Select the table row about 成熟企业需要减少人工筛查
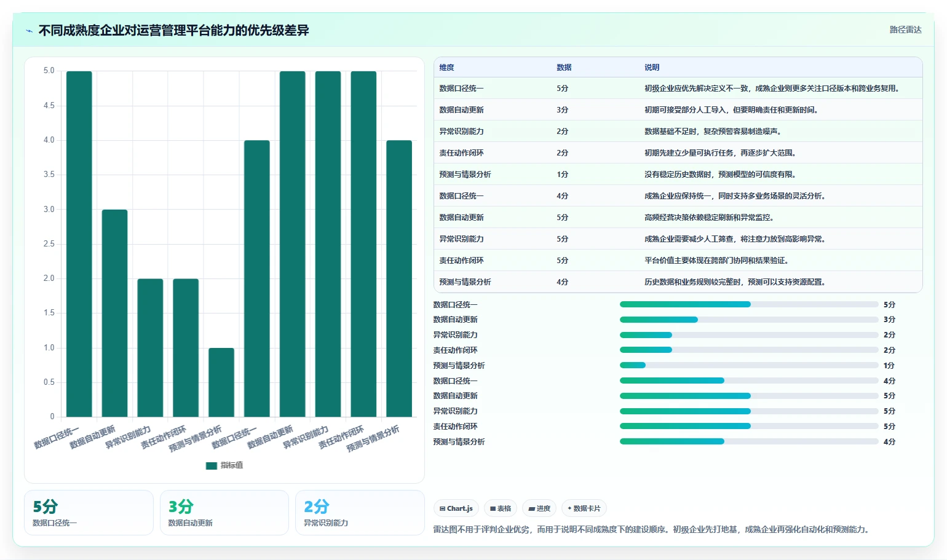 (x=678, y=239)
